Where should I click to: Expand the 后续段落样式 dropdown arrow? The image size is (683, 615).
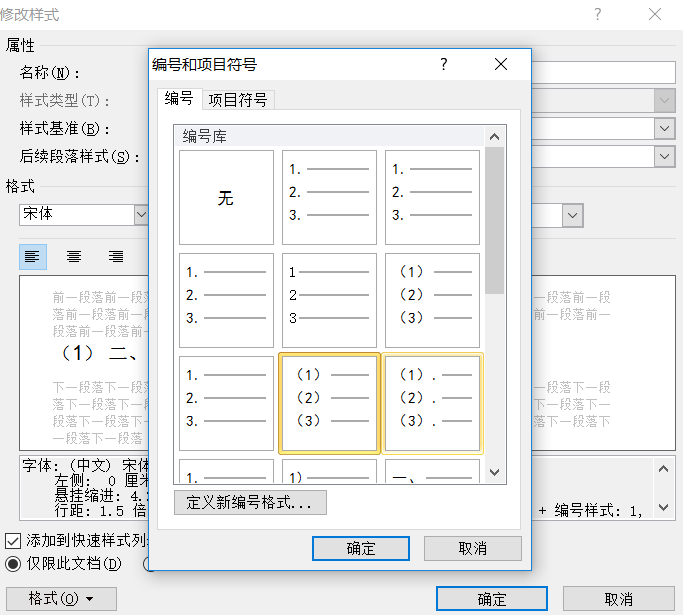tap(665, 156)
